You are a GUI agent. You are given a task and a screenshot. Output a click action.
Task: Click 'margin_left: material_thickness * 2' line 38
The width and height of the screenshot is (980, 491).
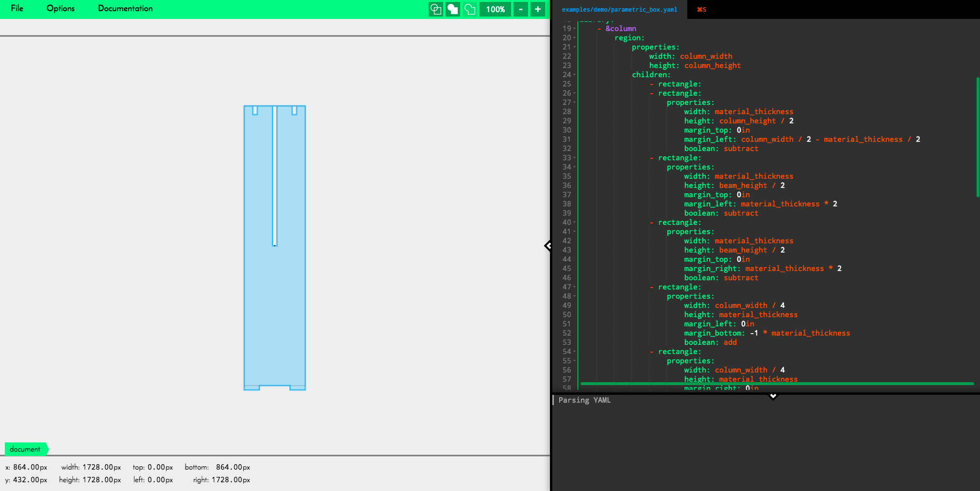click(x=761, y=204)
